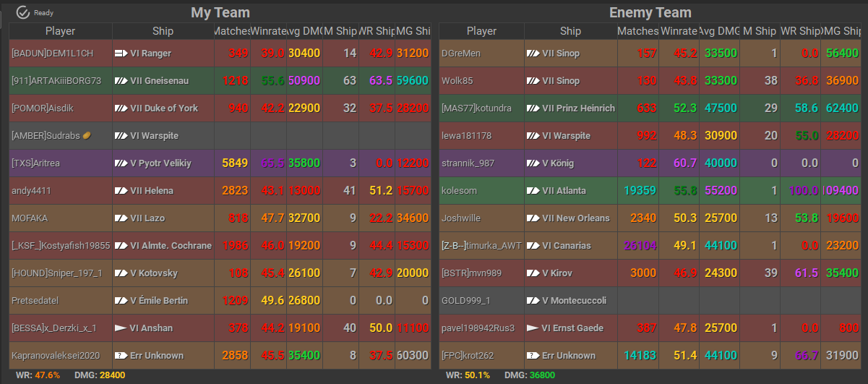Click the ship icon beside V Pyotr Velikiy
This screenshot has width=868, height=384.
121,163
